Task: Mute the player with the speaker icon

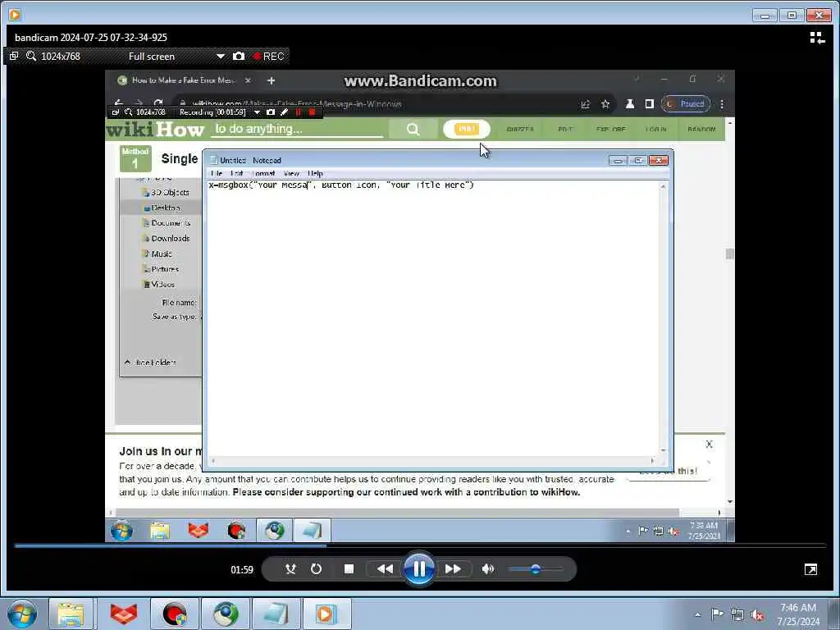Action: click(x=487, y=569)
